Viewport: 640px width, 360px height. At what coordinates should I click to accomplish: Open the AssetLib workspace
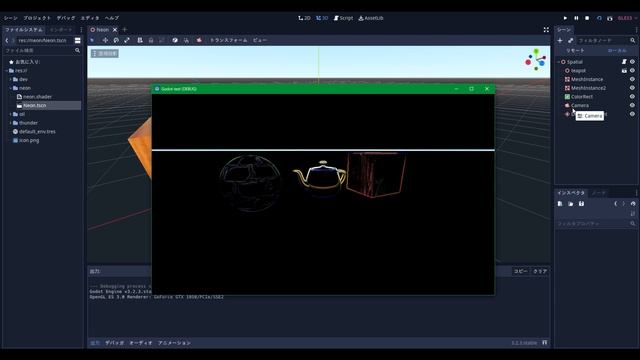371,18
